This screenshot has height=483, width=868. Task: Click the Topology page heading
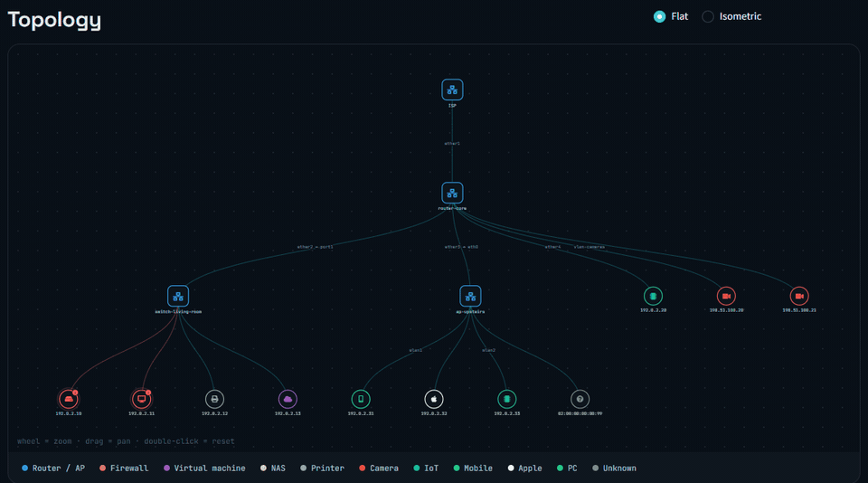pos(54,20)
